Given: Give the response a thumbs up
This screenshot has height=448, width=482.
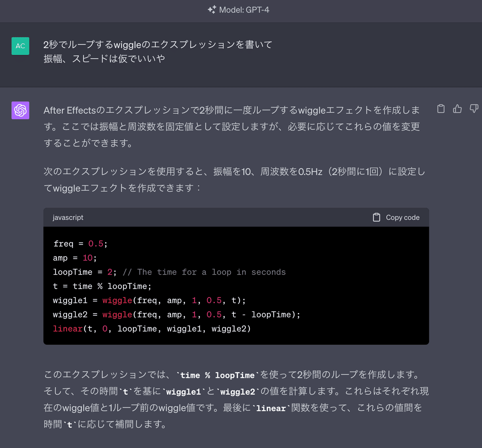Looking at the screenshot, I should coord(457,109).
